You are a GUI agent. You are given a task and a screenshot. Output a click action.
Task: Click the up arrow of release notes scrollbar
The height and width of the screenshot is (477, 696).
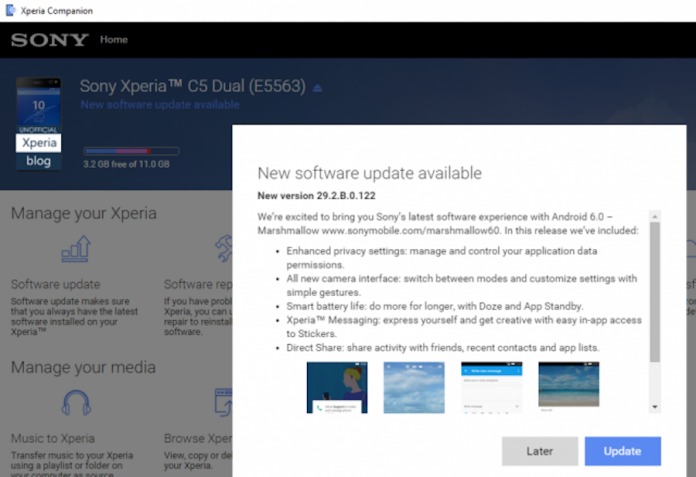[655, 216]
